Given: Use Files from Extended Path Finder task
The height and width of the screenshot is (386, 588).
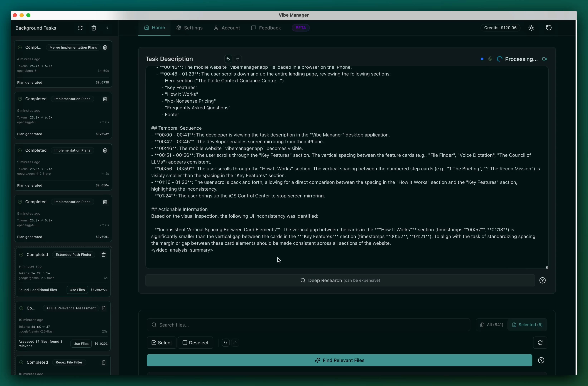Looking at the screenshot, I should tap(77, 290).
